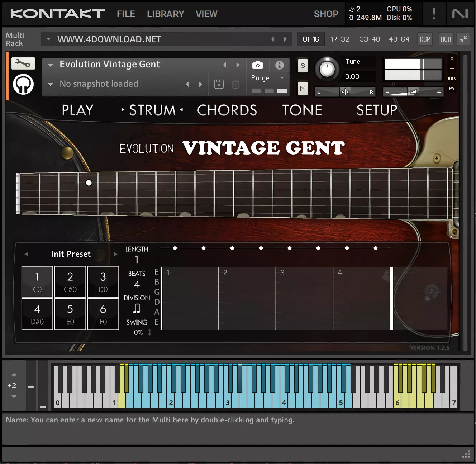Toggle instrument AUX sends button
This screenshot has height=464, width=476.
click(x=452, y=78)
